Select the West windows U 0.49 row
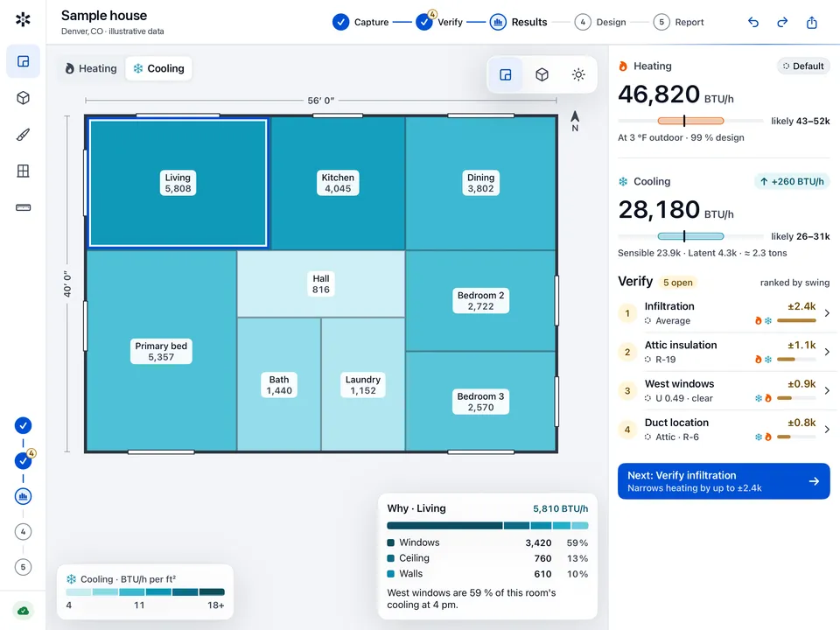Image resolution: width=840 pixels, height=630 pixels. tap(724, 390)
